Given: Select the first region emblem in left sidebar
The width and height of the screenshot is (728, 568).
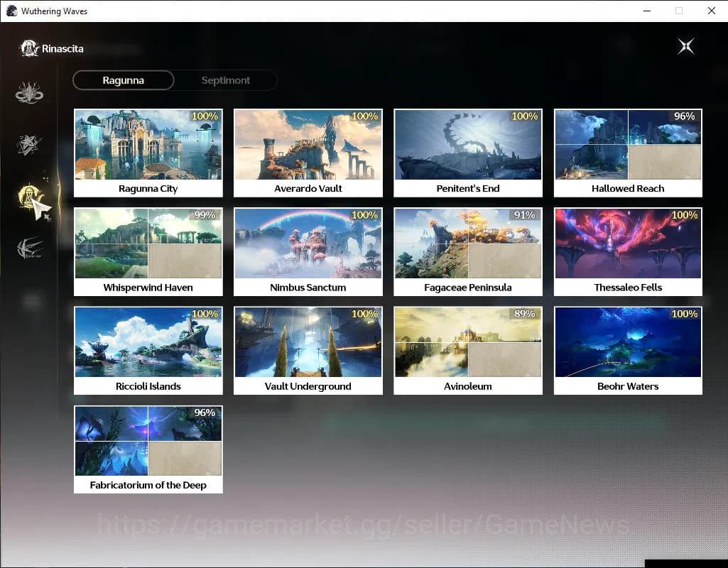Looking at the screenshot, I should (x=29, y=92).
